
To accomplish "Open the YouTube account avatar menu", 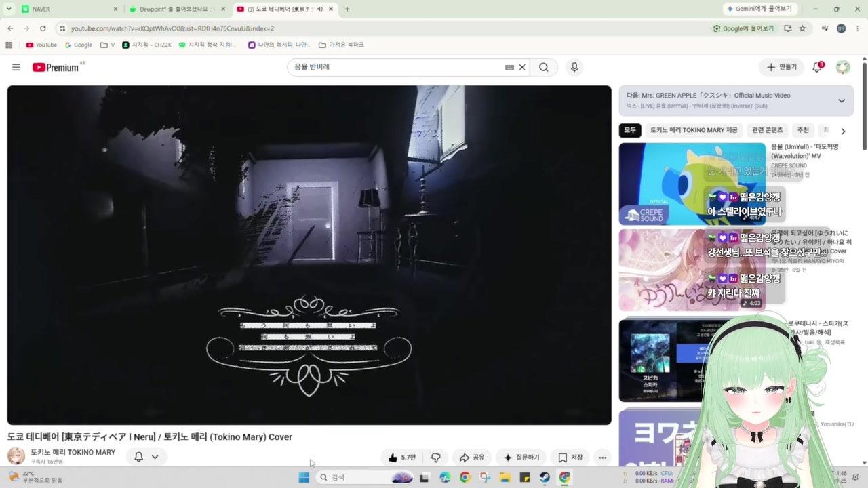I will pos(843,67).
